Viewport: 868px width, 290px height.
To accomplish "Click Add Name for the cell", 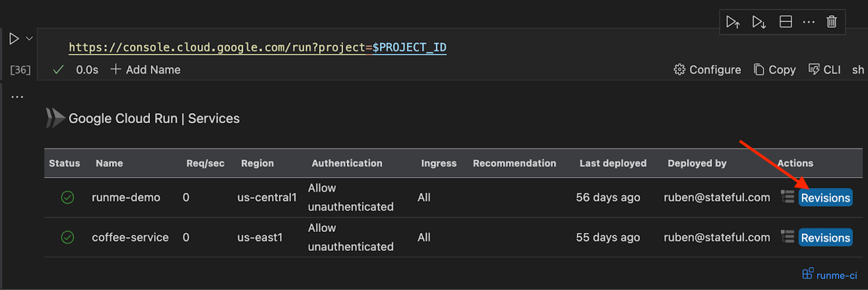I will point(145,70).
